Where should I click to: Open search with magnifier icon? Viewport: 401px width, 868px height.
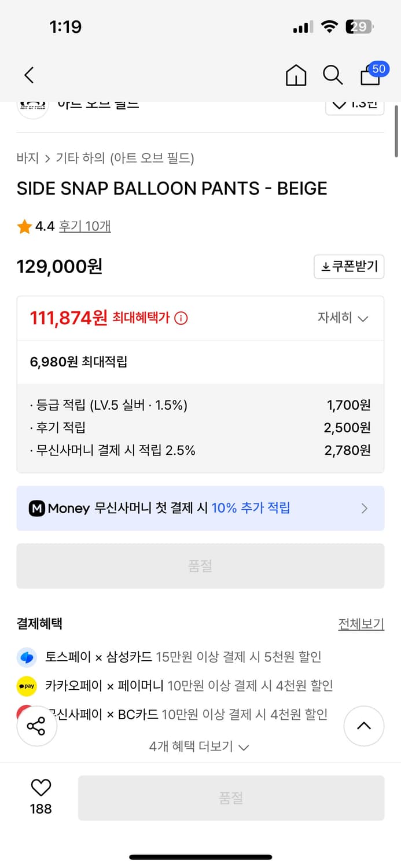(333, 75)
